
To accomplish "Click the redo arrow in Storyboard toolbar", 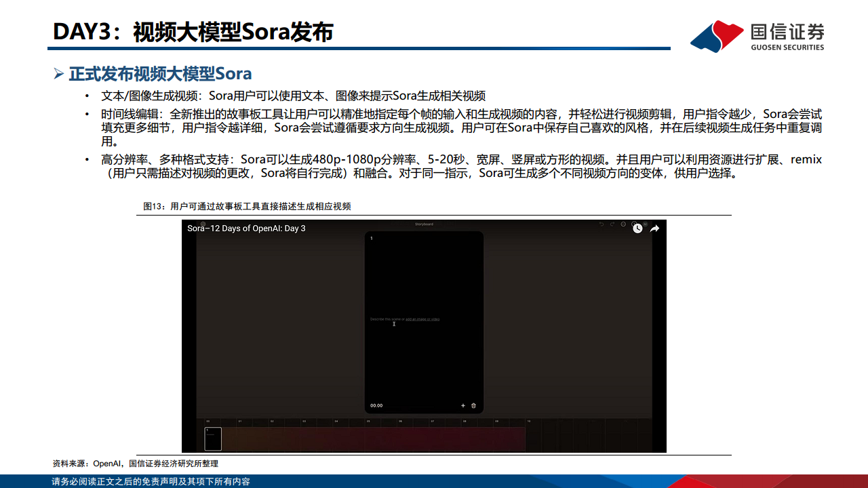I will pos(612,224).
